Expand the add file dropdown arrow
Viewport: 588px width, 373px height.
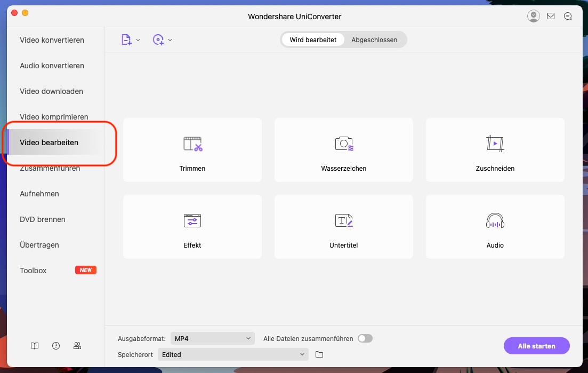click(x=138, y=40)
